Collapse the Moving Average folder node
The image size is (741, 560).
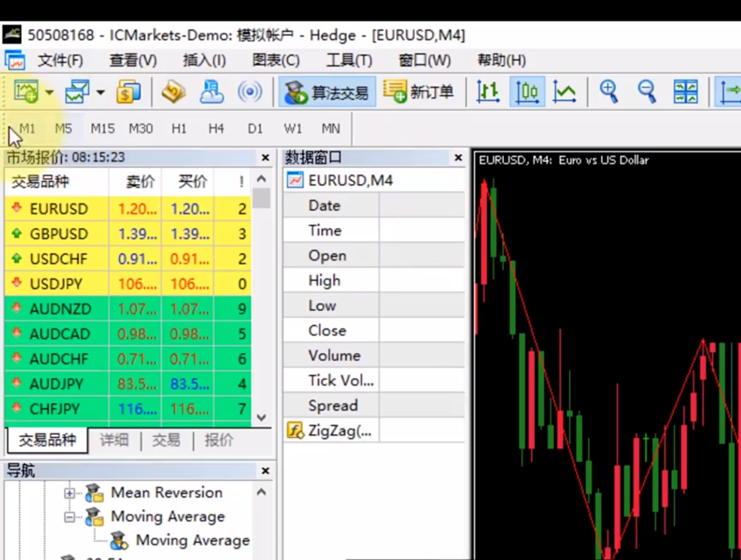pyautogui.click(x=70, y=517)
